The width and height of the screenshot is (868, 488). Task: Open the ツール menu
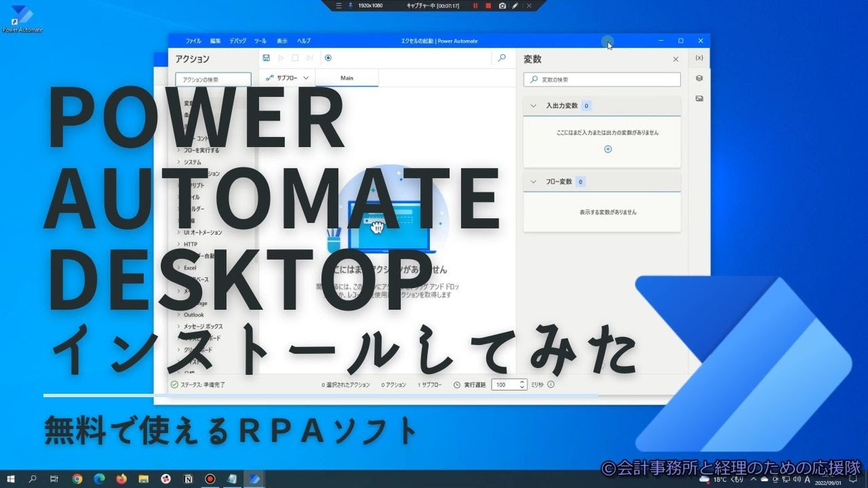[260, 41]
